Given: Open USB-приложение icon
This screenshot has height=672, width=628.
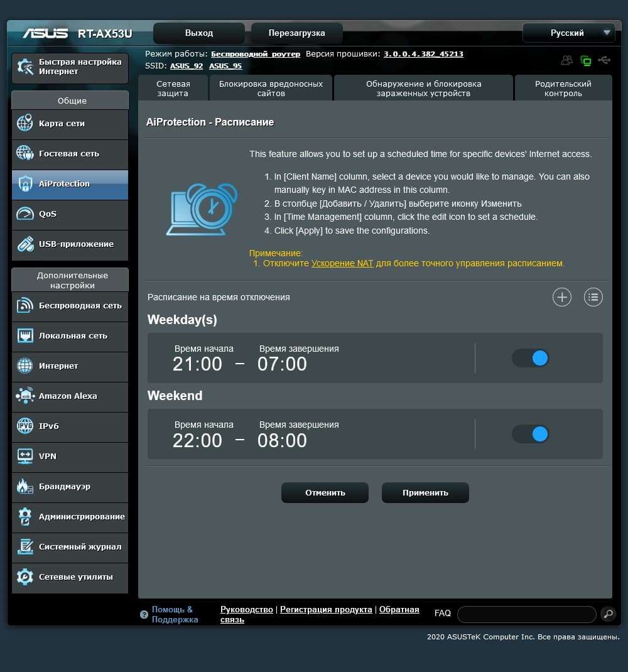Looking at the screenshot, I should coord(25,244).
